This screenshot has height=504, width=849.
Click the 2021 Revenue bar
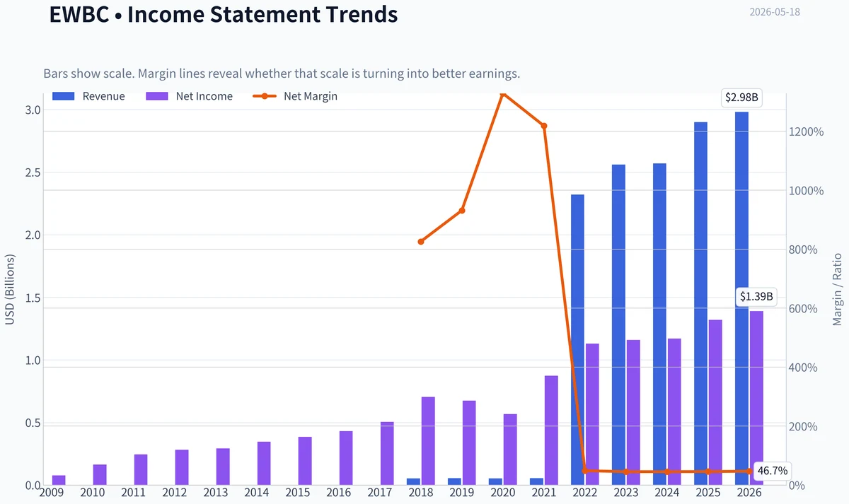(536, 482)
